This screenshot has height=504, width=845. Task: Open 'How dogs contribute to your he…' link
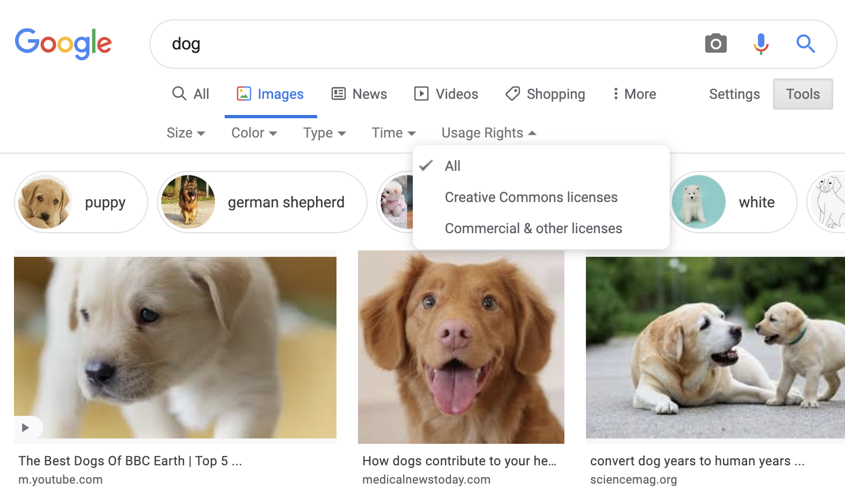coord(460,461)
